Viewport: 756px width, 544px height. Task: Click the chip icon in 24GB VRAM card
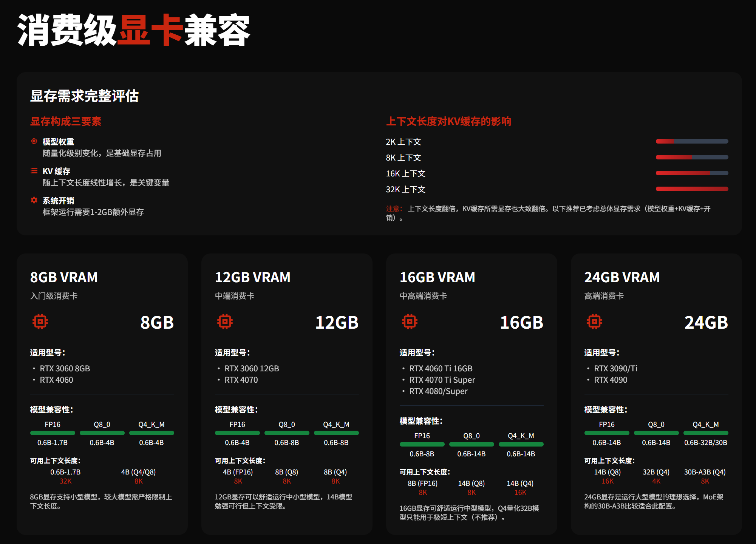click(594, 321)
